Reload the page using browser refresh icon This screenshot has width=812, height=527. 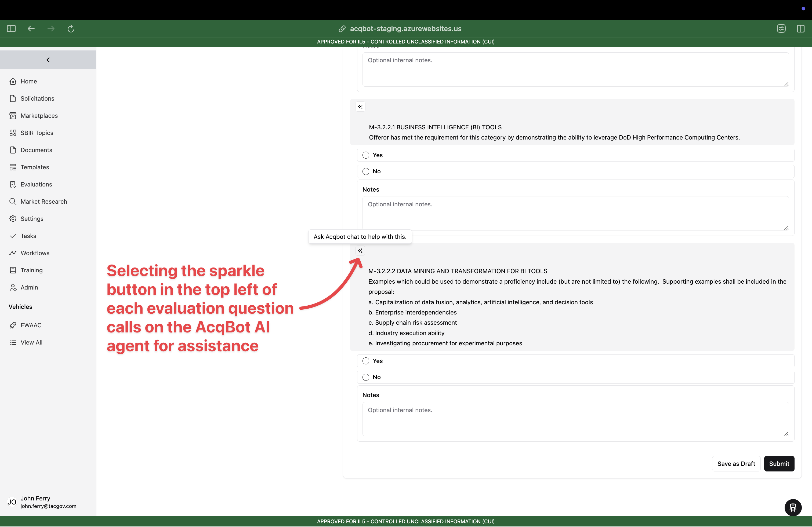[x=71, y=29]
